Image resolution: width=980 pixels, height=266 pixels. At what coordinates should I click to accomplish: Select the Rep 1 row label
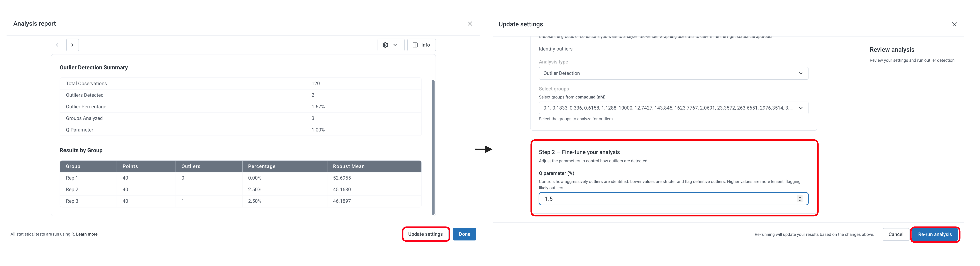tap(72, 178)
